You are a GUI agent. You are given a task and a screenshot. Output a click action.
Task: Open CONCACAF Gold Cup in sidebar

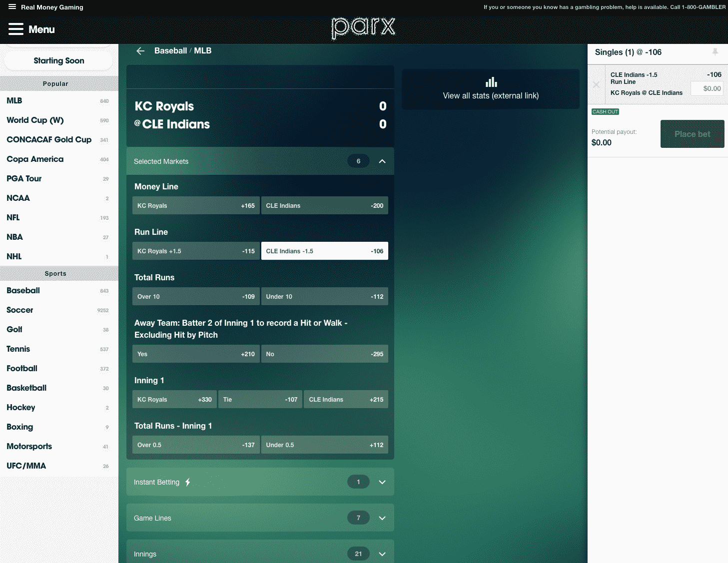click(59, 140)
